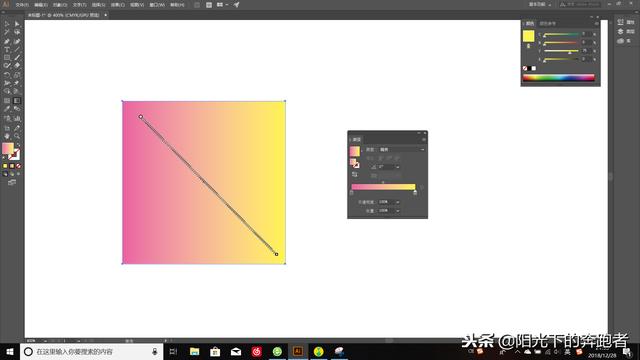Open the opacity percentage dropdown
This screenshot has height=360, width=640.
(x=398, y=202)
